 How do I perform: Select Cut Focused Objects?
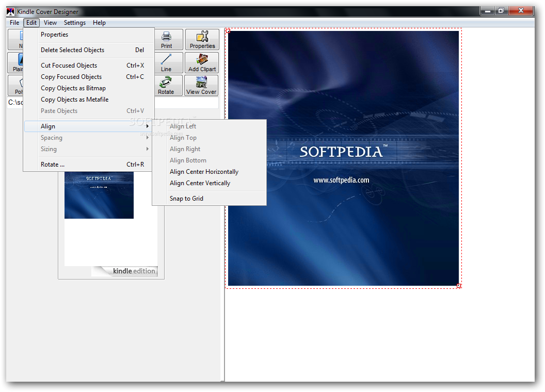pos(89,66)
